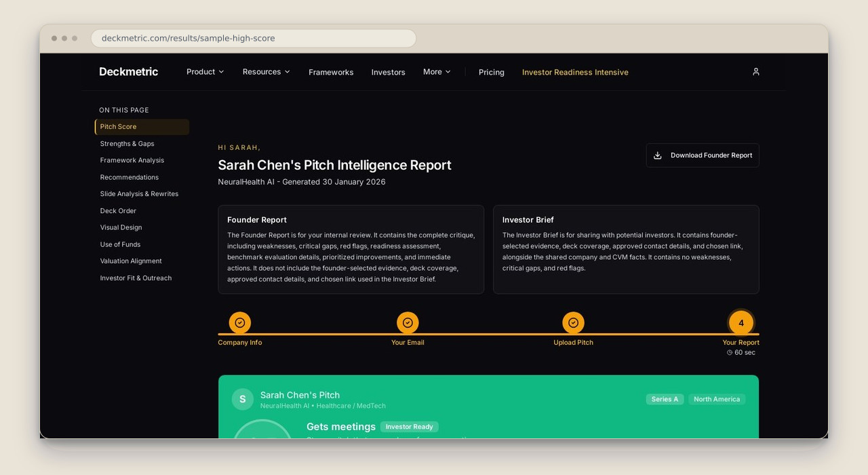Screen dimensions: 868x475
Task: Click the Company Info step checkmark icon
Action: (240, 323)
